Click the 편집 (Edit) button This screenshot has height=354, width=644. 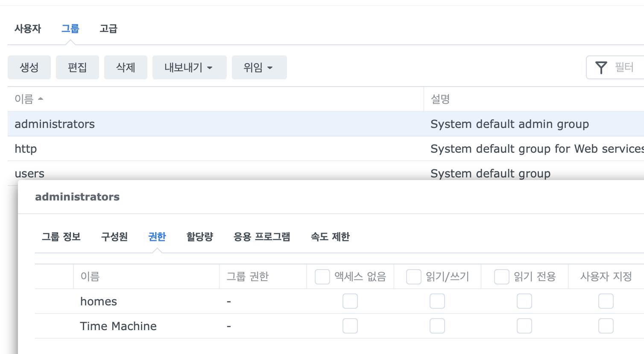tap(77, 67)
